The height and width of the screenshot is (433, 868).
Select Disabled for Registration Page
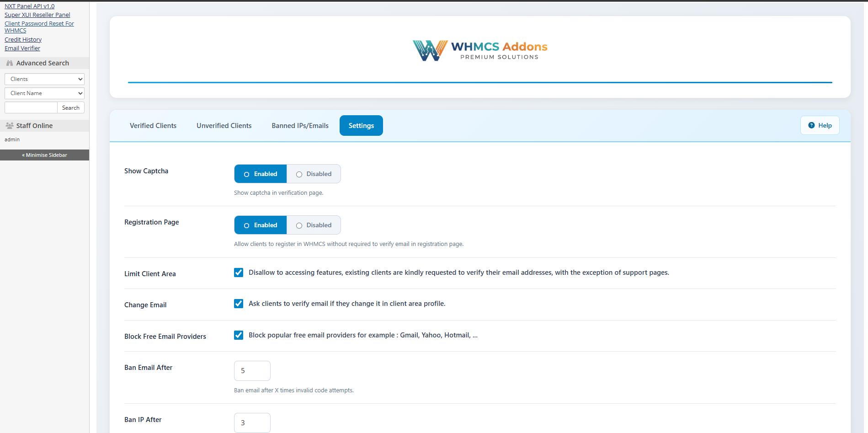313,225
